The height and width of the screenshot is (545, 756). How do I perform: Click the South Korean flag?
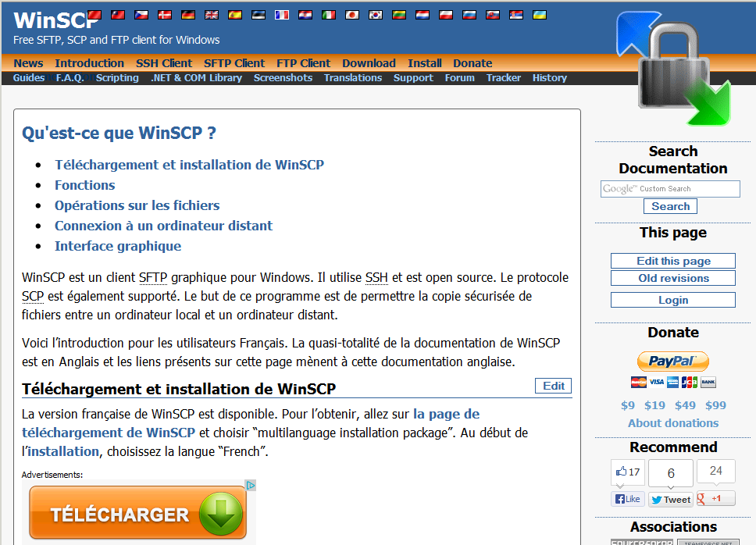click(376, 15)
